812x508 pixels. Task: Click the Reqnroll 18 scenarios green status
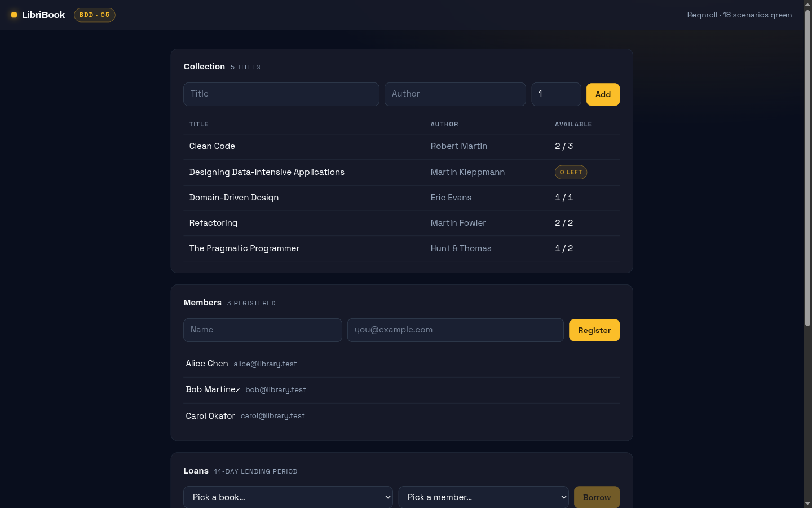pyautogui.click(x=739, y=15)
